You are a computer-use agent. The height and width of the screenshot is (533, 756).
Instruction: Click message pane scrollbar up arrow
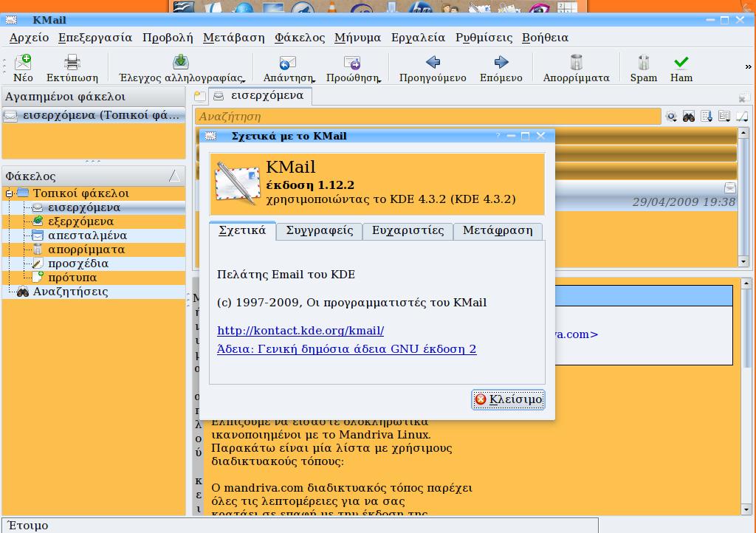pyautogui.click(x=746, y=284)
